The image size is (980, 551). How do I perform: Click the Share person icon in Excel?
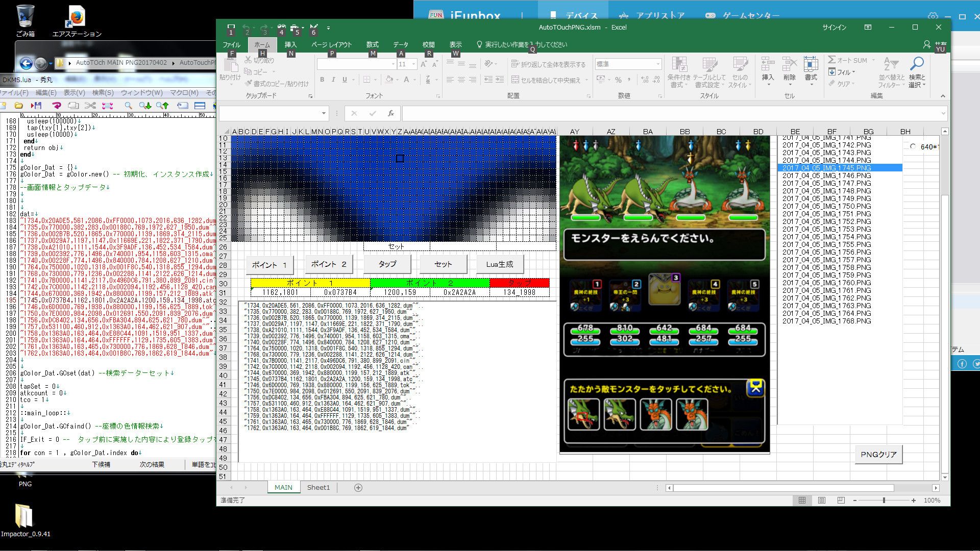click(x=927, y=44)
